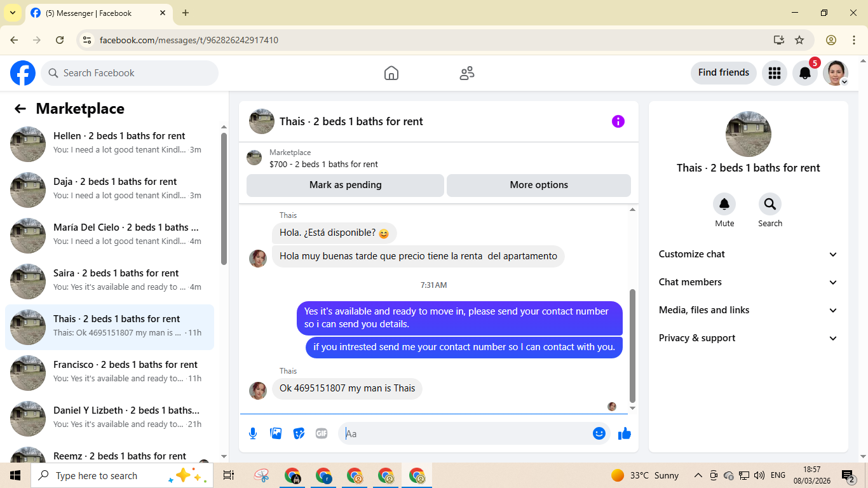The height and width of the screenshot is (488, 868).
Task: Open conversation information purple icon
Action: point(618,121)
